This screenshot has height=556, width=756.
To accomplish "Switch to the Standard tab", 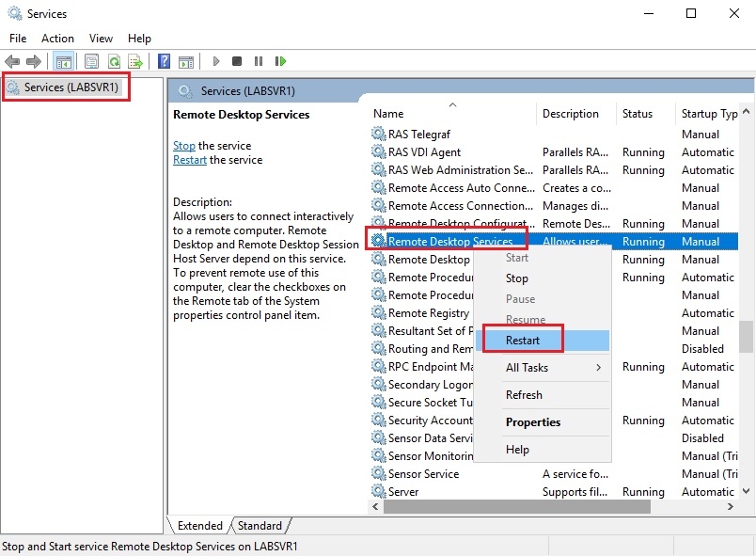I will click(x=260, y=526).
